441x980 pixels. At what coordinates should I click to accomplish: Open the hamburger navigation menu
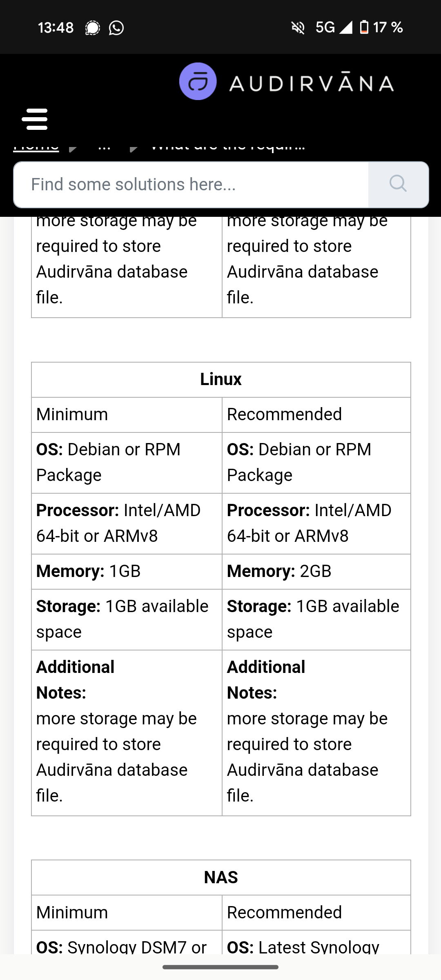pyautogui.click(x=35, y=119)
